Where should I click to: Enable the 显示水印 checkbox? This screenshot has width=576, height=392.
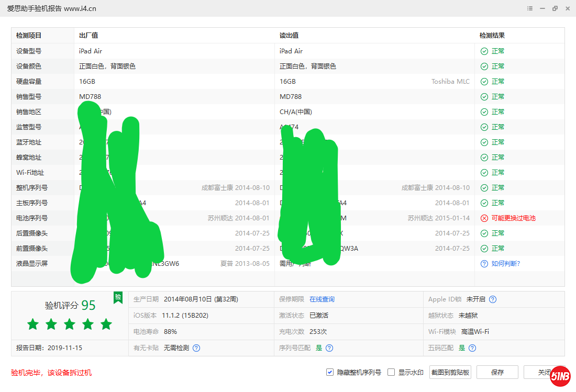click(x=391, y=372)
